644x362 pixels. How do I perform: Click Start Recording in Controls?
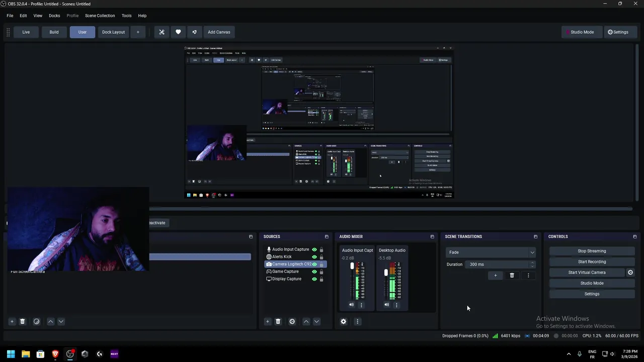(x=592, y=262)
